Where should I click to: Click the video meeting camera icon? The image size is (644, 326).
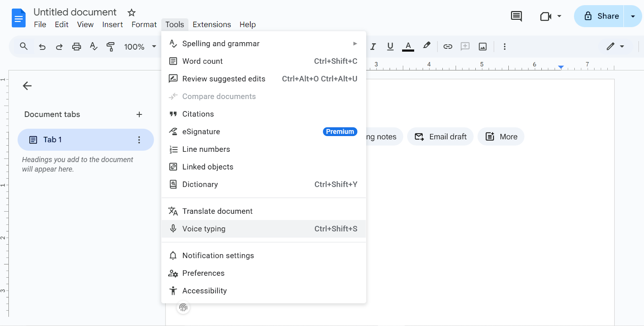(x=545, y=17)
